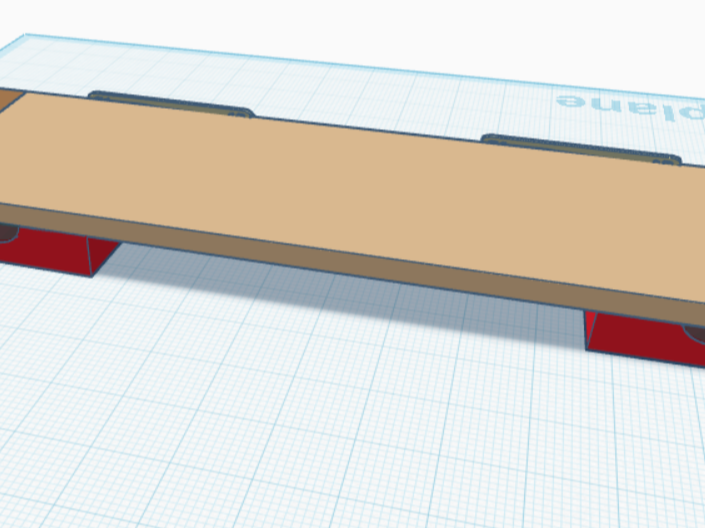Select the dark rail bracket at upper left

pyautogui.click(x=171, y=104)
